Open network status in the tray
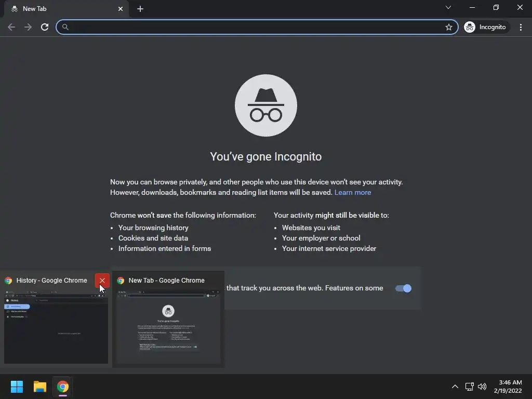Viewport: 532px width, 399px height. tap(469, 387)
